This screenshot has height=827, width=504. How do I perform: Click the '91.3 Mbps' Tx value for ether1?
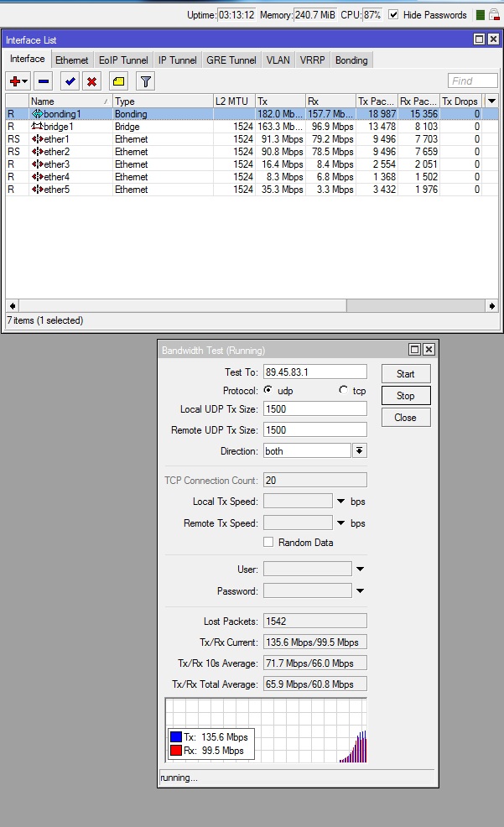282,139
